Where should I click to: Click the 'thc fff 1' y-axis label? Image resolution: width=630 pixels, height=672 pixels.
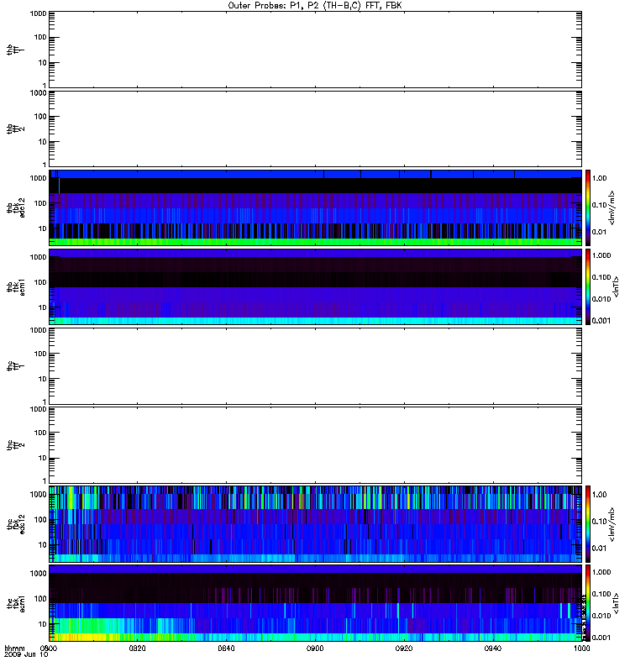16,366
